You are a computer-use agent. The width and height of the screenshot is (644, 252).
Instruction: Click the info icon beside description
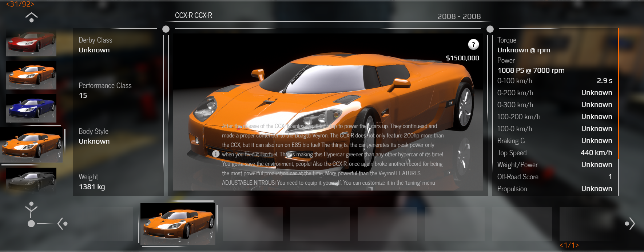pyautogui.click(x=216, y=154)
